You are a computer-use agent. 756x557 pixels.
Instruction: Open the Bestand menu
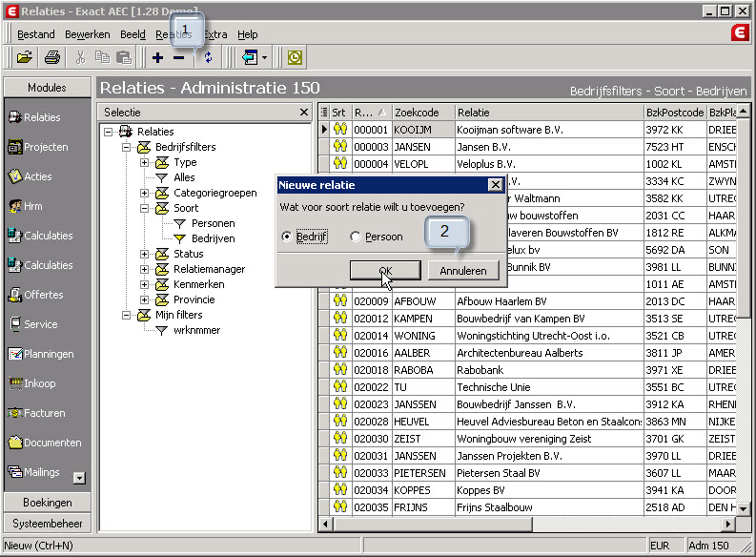coord(35,34)
